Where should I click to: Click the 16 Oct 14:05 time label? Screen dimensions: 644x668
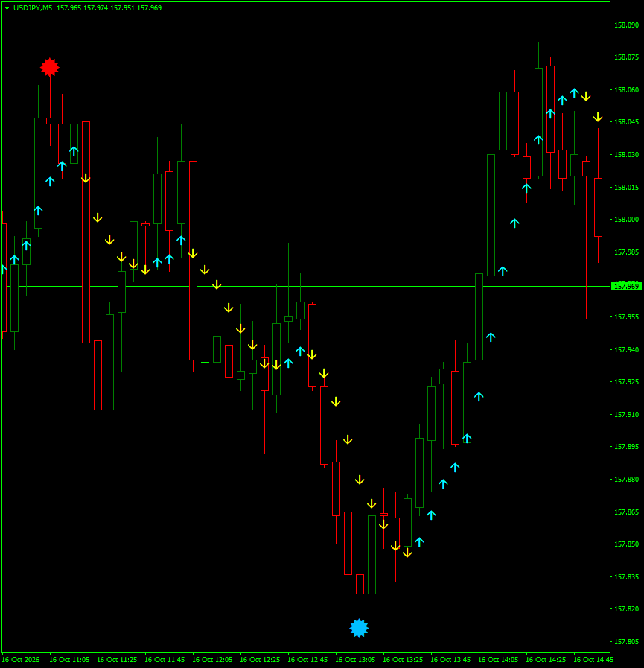click(x=499, y=660)
